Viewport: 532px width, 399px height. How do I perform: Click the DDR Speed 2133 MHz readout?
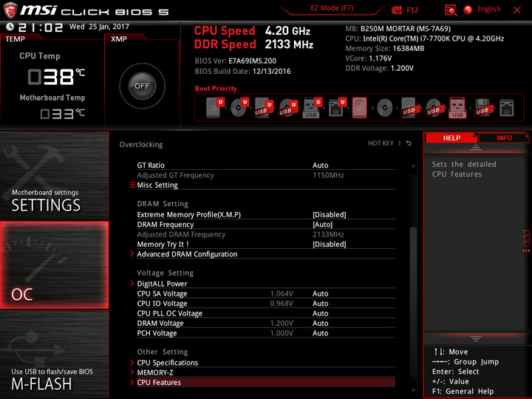[x=253, y=44]
